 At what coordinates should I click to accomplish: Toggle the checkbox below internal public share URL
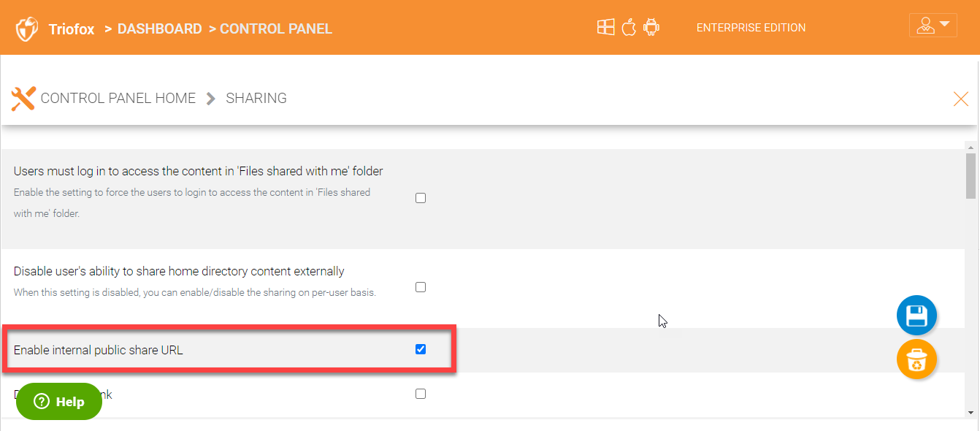click(421, 394)
